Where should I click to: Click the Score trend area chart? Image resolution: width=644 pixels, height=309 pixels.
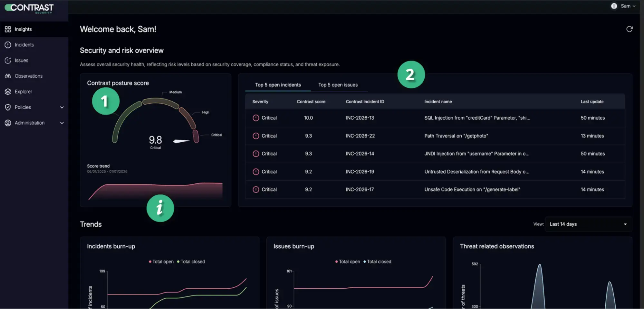(x=155, y=191)
